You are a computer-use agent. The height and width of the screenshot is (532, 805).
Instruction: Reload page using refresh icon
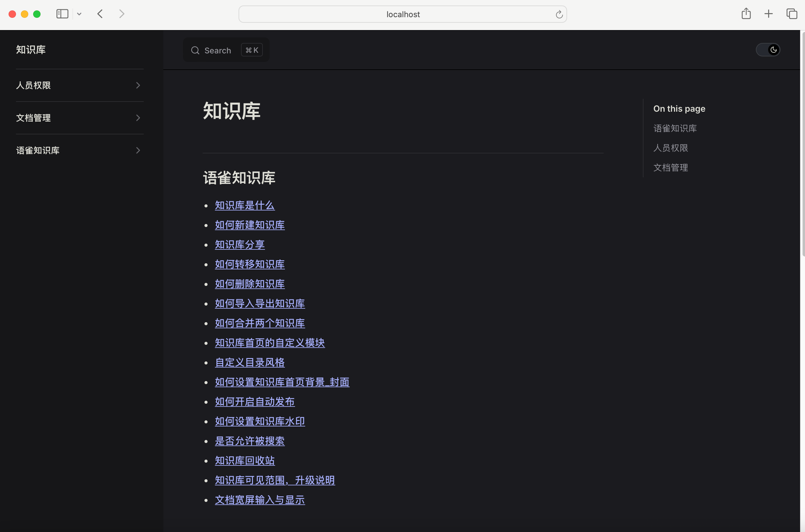coord(559,14)
